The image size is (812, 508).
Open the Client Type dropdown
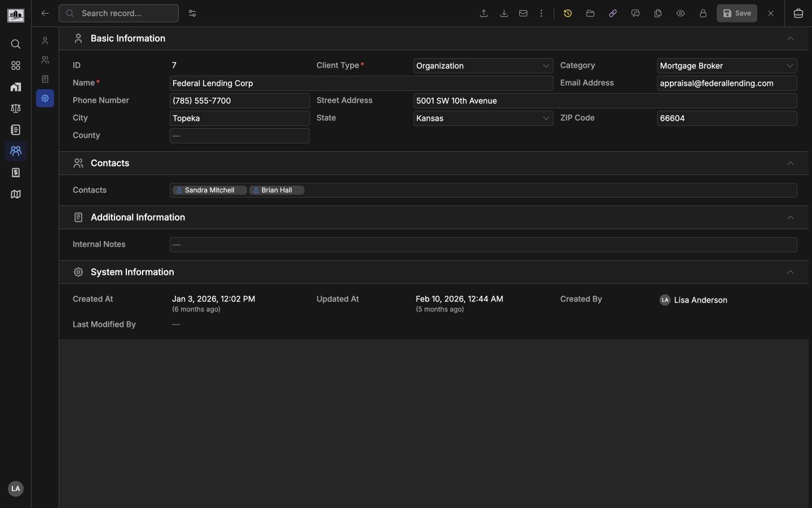tap(483, 66)
